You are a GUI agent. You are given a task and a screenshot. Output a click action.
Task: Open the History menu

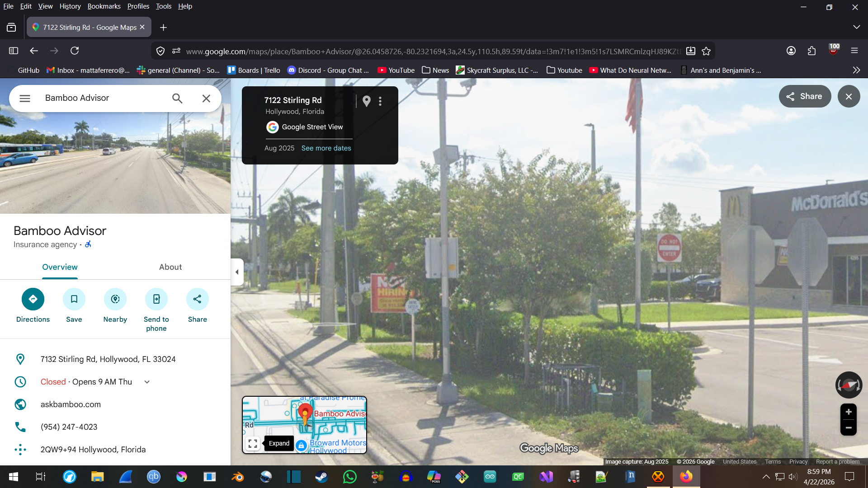point(70,6)
